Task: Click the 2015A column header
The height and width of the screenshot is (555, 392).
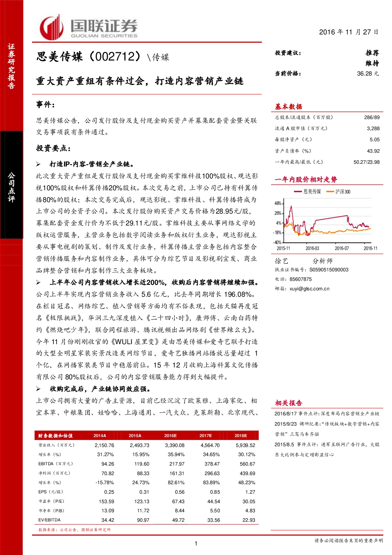Action: (135, 436)
